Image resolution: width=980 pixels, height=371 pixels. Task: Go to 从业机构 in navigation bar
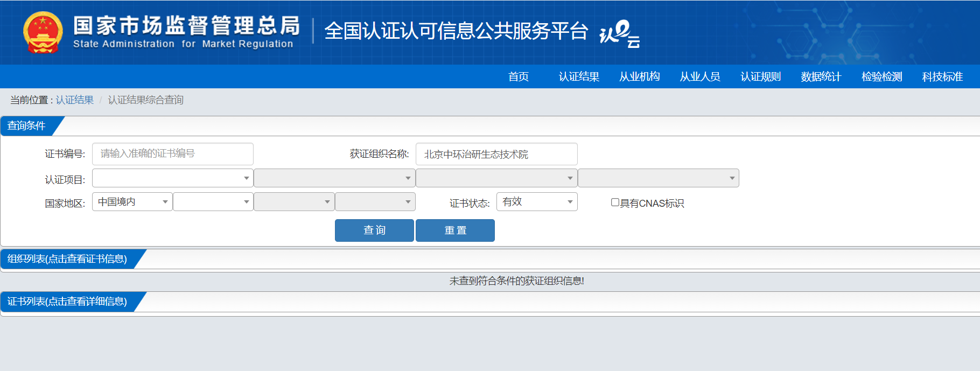point(639,76)
